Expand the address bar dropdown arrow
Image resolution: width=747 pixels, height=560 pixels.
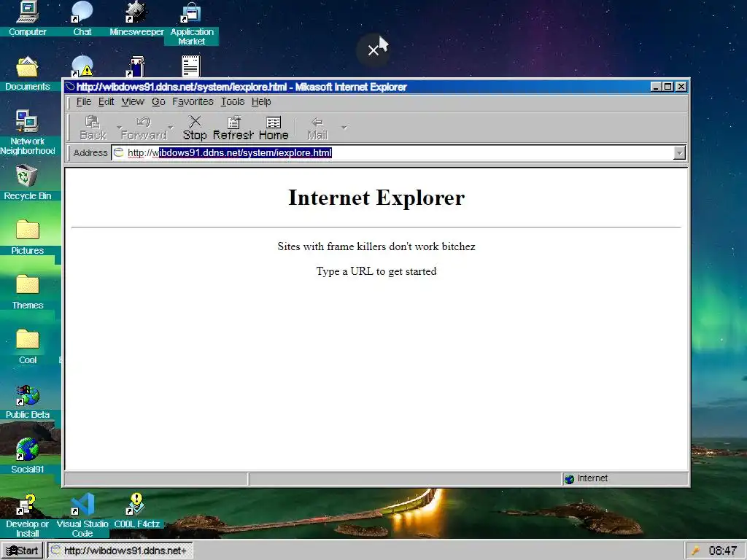pyautogui.click(x=679, y=153)
